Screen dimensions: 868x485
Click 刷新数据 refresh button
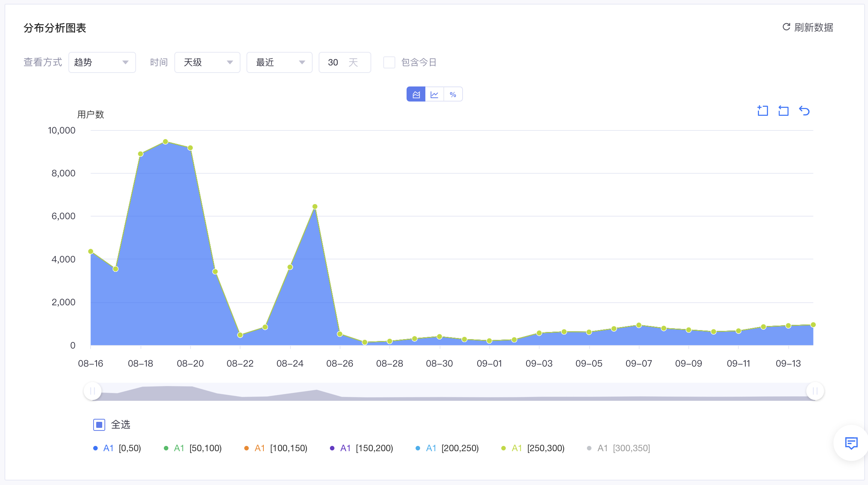point(808,27)
